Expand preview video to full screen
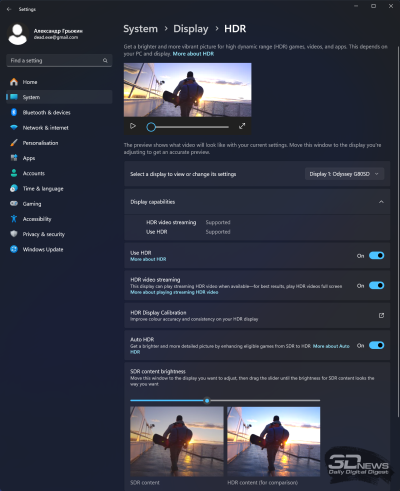Viewport: 400px width, 491px height. tap(242, 126)
